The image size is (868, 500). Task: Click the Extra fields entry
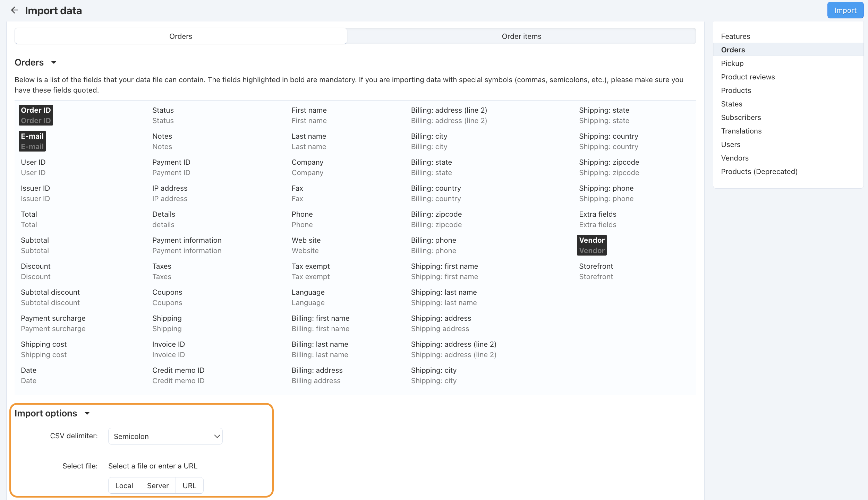pyautogui.click(x=597, y=219)
